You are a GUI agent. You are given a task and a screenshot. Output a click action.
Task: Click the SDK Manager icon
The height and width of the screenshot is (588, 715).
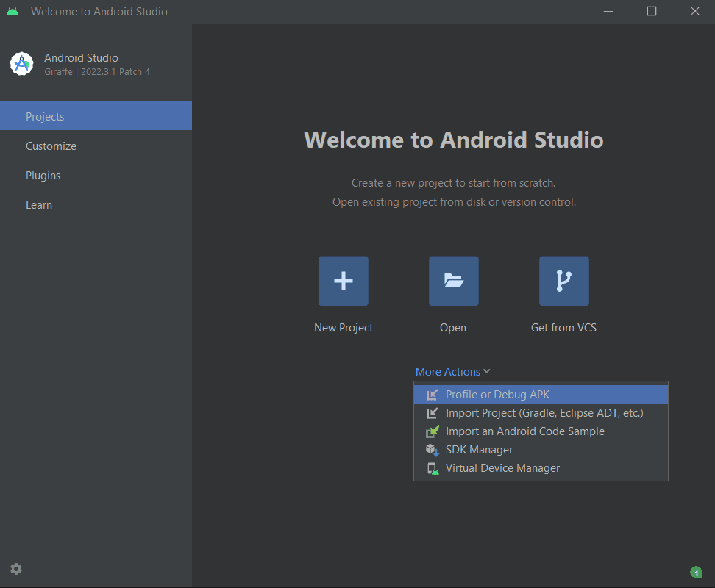tap(433, 450)
